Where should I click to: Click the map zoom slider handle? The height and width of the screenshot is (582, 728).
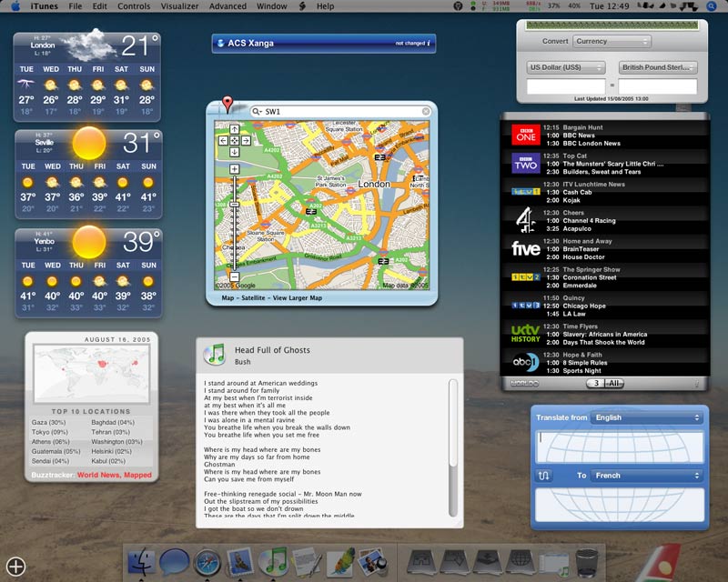coord(234,206)
